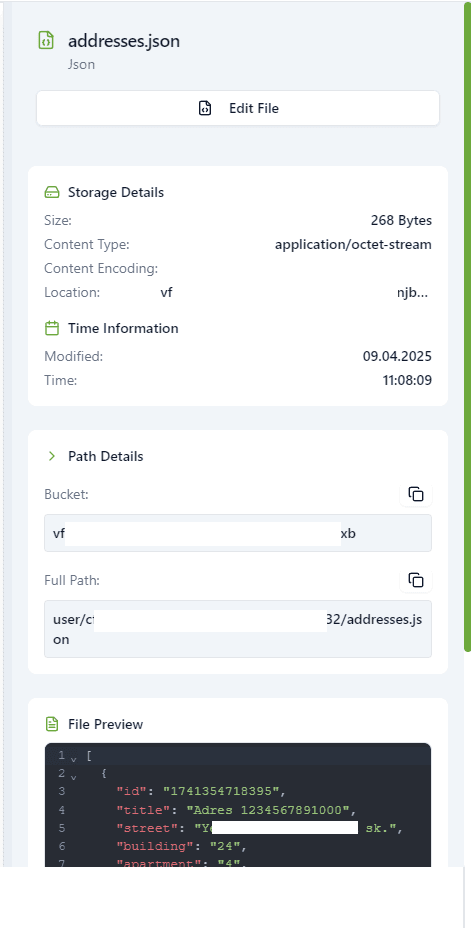Click the green vertical scrollbar
The height and width of the screenshot is (928, 471).
point(467,327)
